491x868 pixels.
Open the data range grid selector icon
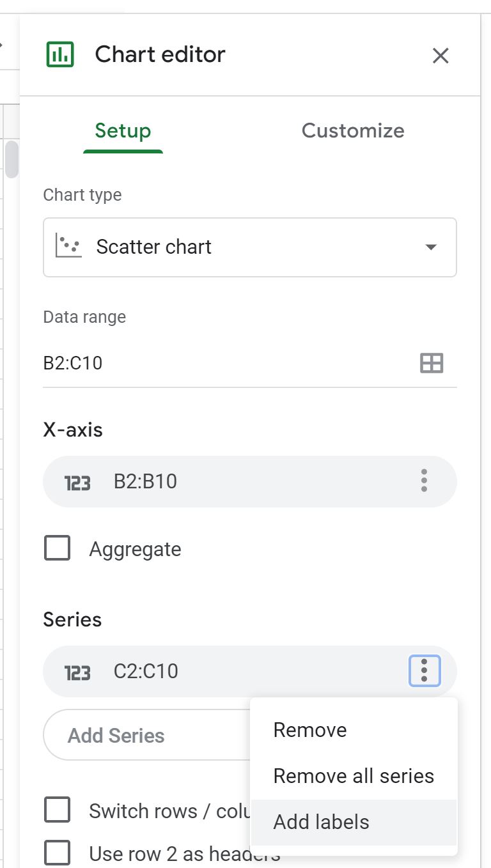tap(432, 363)
